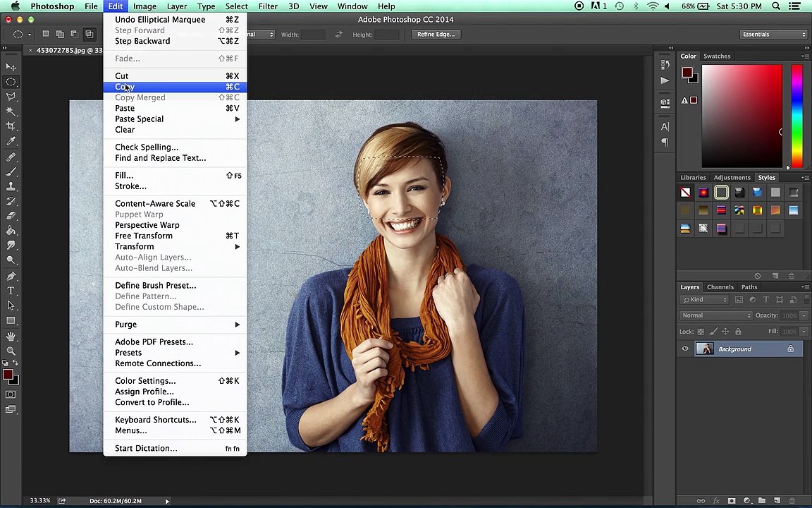
Task: Toggle lock transparent pixels
Action: click(701, 331)
